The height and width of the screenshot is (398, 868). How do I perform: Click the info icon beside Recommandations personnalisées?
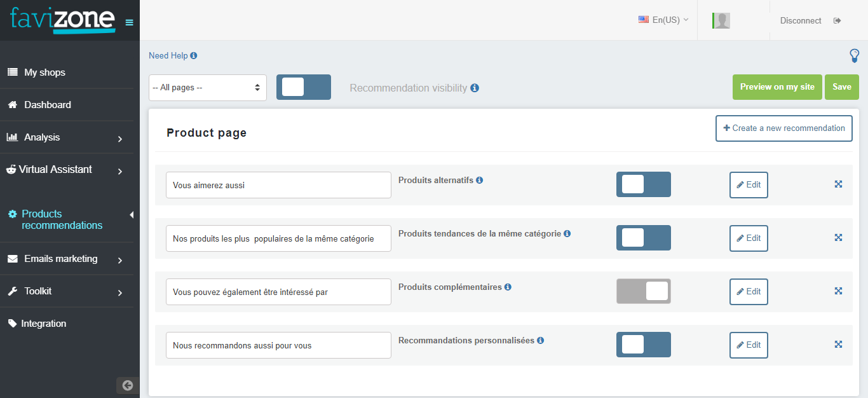[x=540, y=340]
